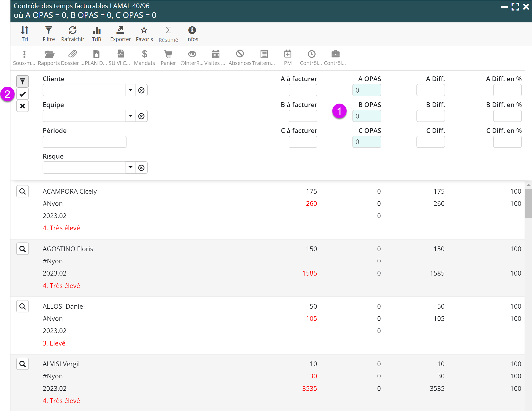Open details for ACAMPORA Cicely row
Viewport: 532px width, 411px height.
tap(23, 191)
